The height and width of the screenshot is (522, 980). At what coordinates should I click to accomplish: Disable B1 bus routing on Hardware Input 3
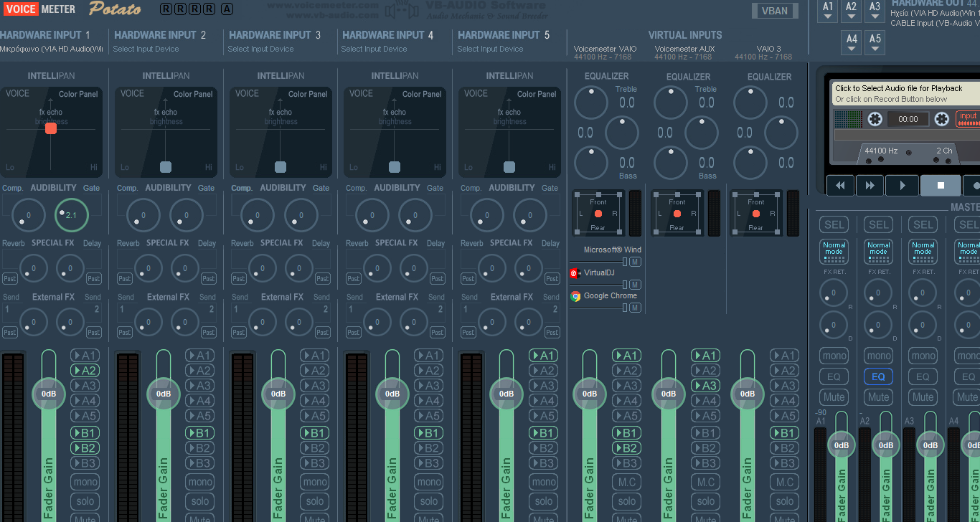(314, 433)
